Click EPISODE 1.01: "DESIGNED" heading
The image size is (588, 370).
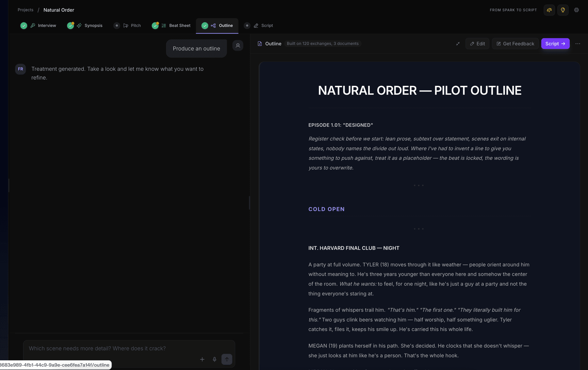(340, 125)
